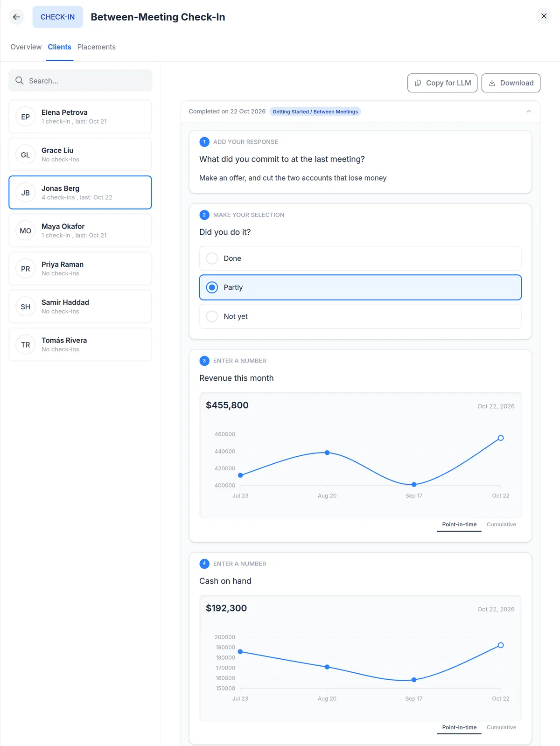
Task: Click the $455,800 revenue value
Action: (227, 405)
